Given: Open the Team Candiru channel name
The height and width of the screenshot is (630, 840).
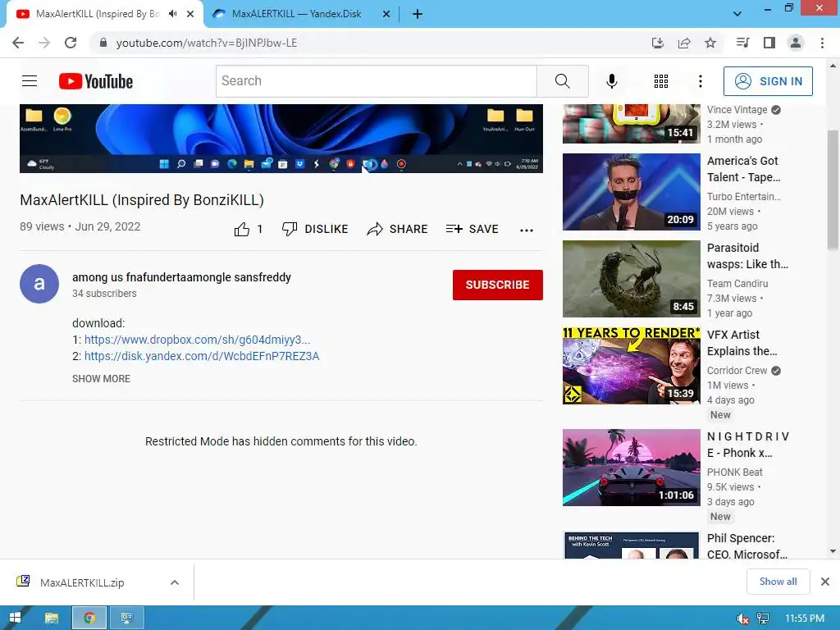Looking at the screenshot, I should tap(737, 283).
